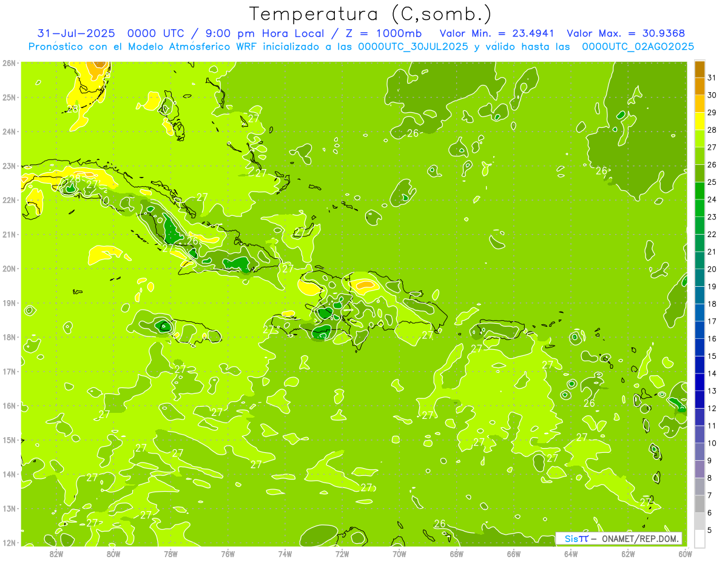This screenshot has width=728, height=562.
Task: Select 'Valor Max. = 30.9368' text
Action: [x=626, y=33]
